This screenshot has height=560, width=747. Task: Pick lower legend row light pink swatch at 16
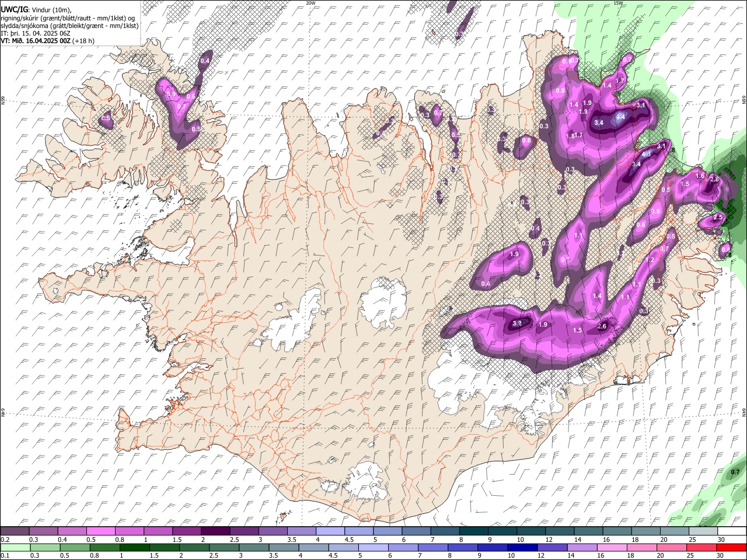[x=612, y=548]
